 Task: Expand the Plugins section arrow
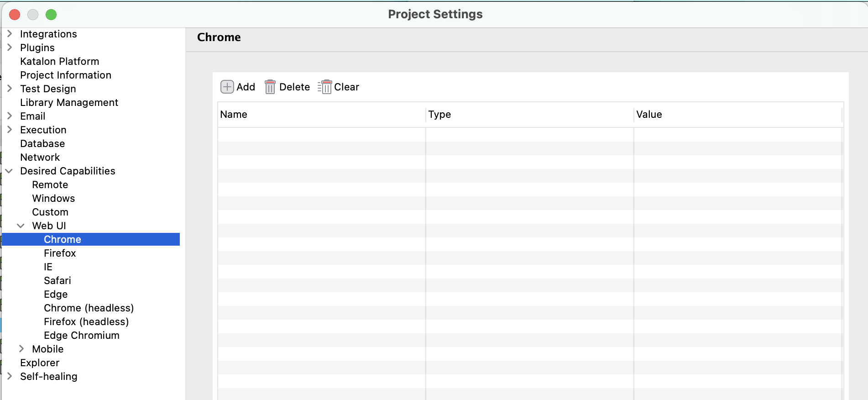tap(10, 47)
